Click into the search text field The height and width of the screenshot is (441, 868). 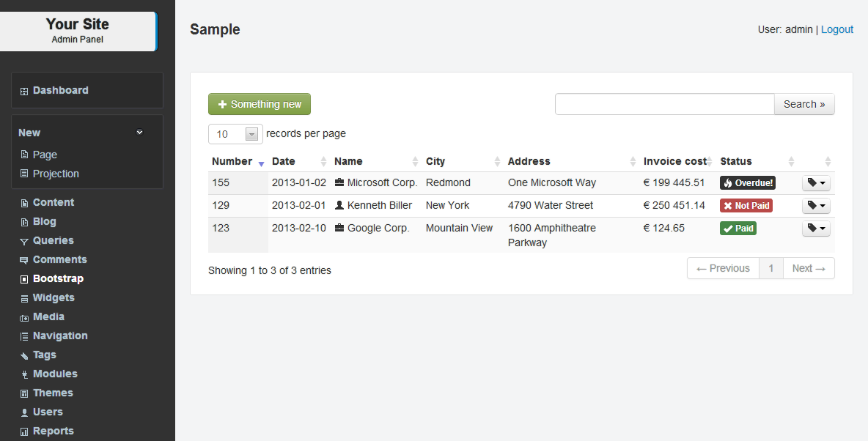(664, 104)
